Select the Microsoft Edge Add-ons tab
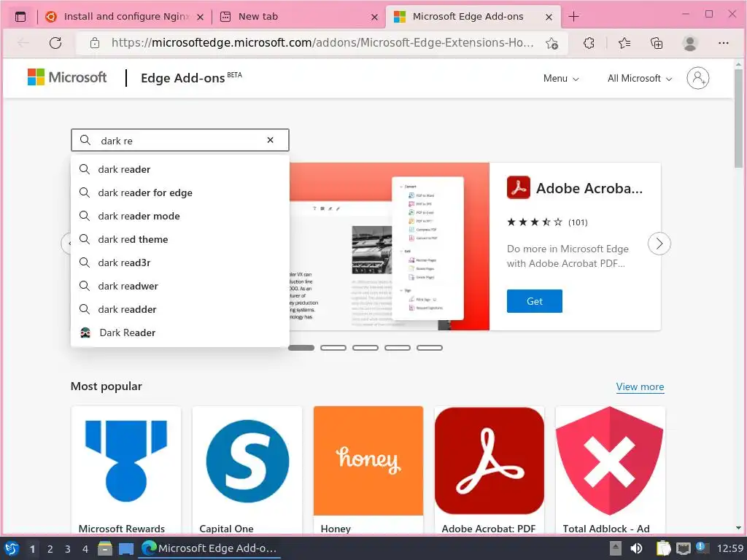The image size is (747, 560). pos(473,17)
